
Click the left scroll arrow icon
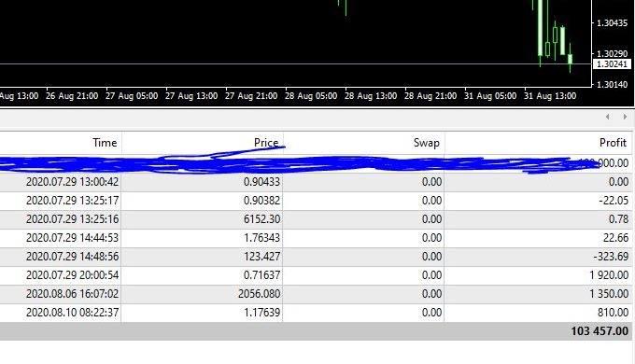[608, 117]
